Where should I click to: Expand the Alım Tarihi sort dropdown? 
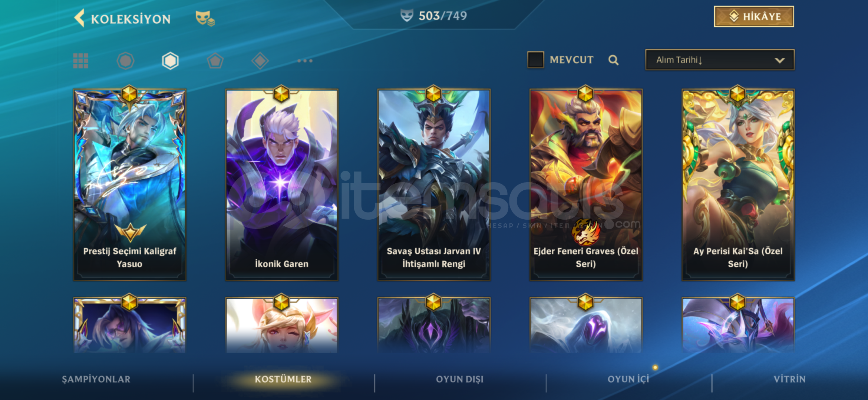(720, 60)
